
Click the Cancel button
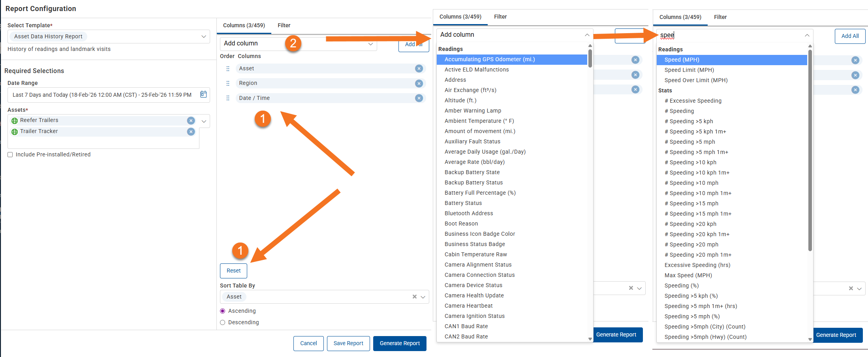click(x=308, y=343)
